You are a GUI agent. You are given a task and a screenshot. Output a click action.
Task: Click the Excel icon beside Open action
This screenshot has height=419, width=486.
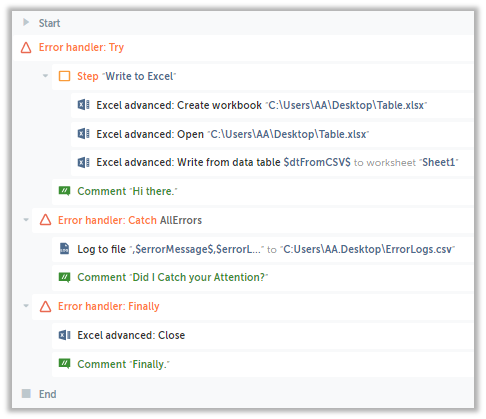coord(84,134)
